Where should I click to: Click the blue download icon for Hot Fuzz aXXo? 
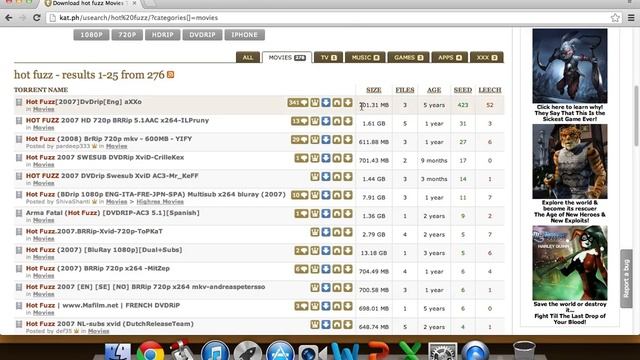(326, 102)
